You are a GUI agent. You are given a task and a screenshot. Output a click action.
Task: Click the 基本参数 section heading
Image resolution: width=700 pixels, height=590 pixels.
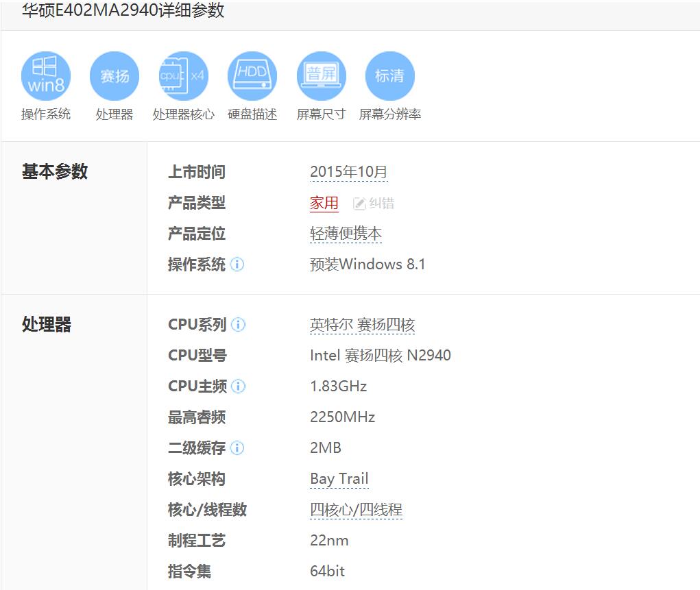click(x=55, y=172)
